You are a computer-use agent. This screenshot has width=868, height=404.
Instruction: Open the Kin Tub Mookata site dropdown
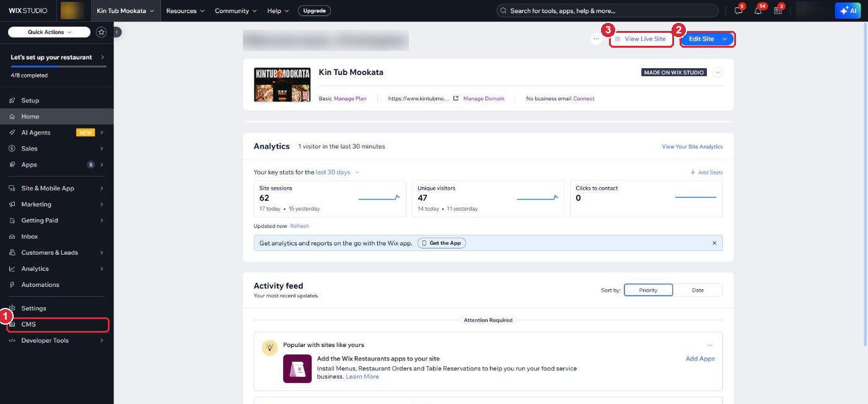(x=125, y=11)
